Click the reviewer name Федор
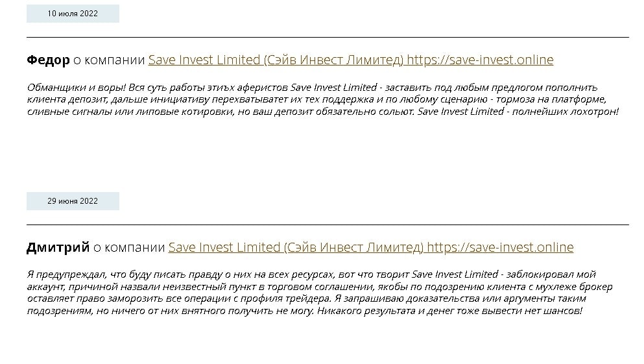The image size is (644, 364). click(48, 60)
